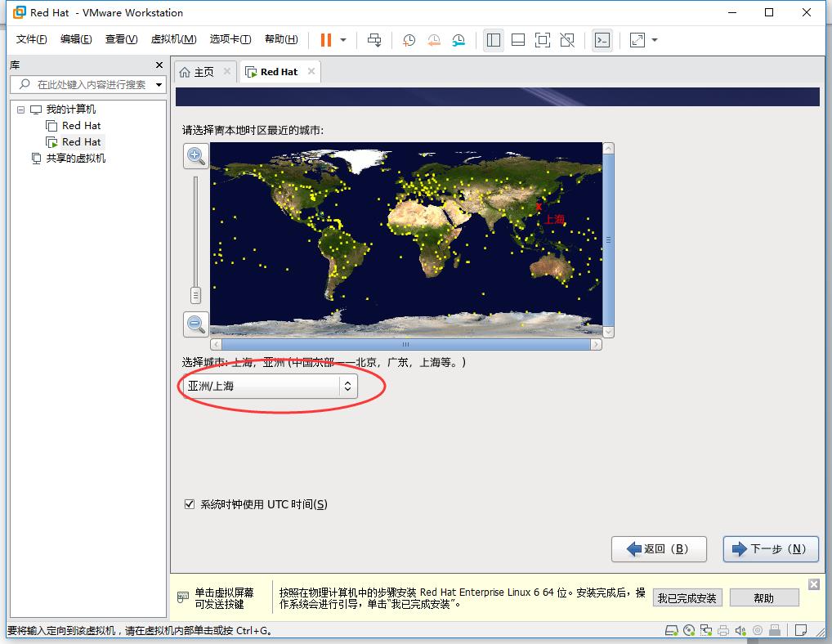Screen dimensions: 832x644
Task: Open the library search filter dropdown
Action: [159, 85]
